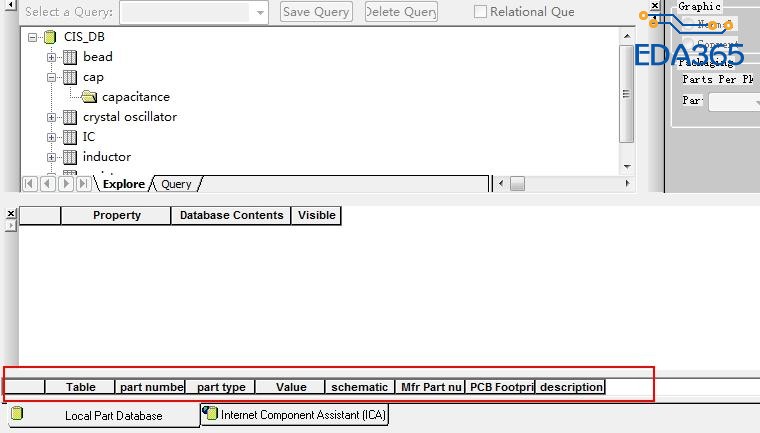Image resolution: width=760 pixels, height=433 pixels.
Task: Select the CIS_DB tree item
Action: [x=84, y=37]
